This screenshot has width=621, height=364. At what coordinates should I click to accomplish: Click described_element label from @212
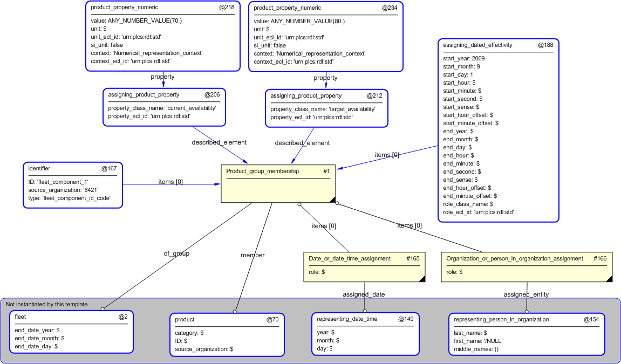point(303,143)
